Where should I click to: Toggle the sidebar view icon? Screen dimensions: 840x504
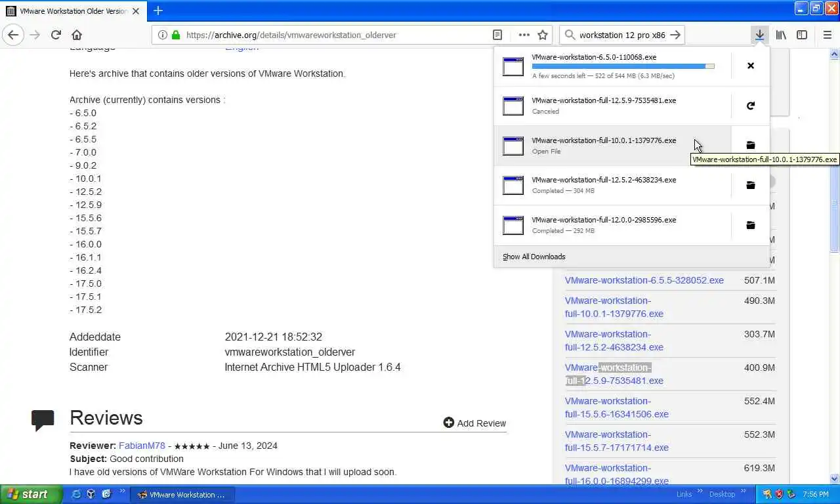point(802,35)
